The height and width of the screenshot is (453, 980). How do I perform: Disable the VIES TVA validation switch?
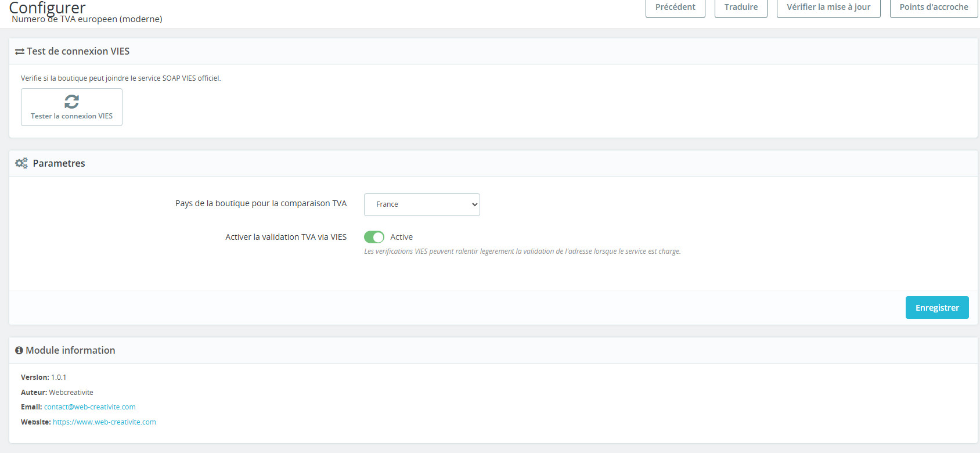374,237
